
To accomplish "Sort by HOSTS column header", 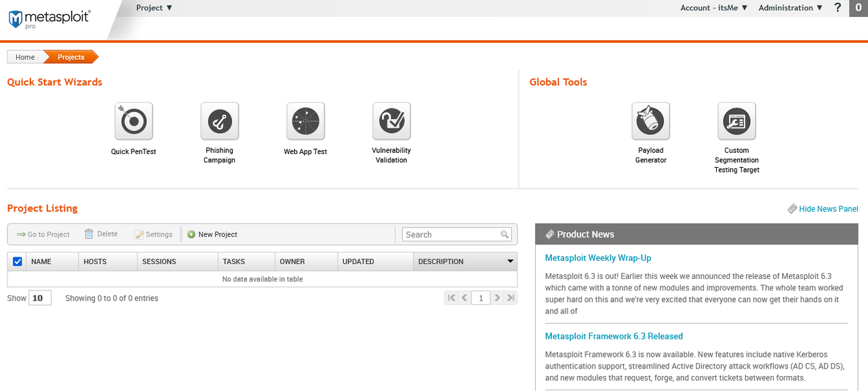I will coord(108,261).
